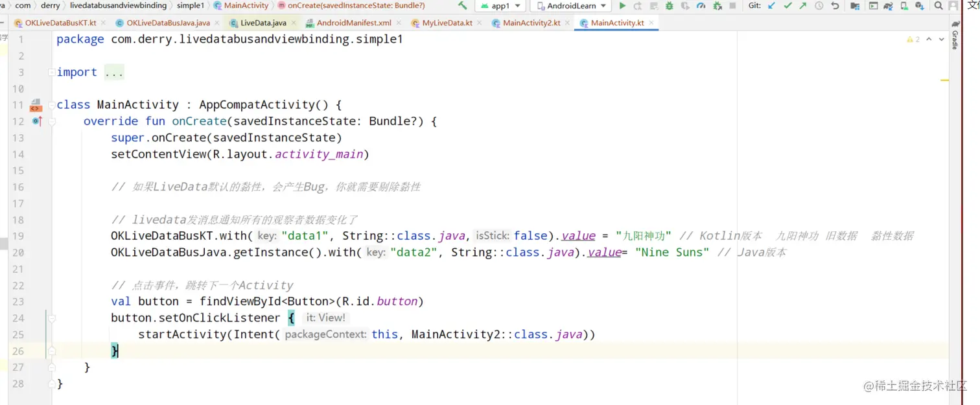Click Apply Code Changes icon
Screen dimensions: 980x405
coord(653,6)
